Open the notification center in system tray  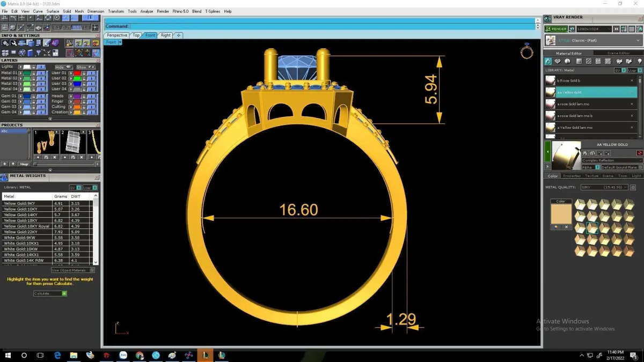633,355
